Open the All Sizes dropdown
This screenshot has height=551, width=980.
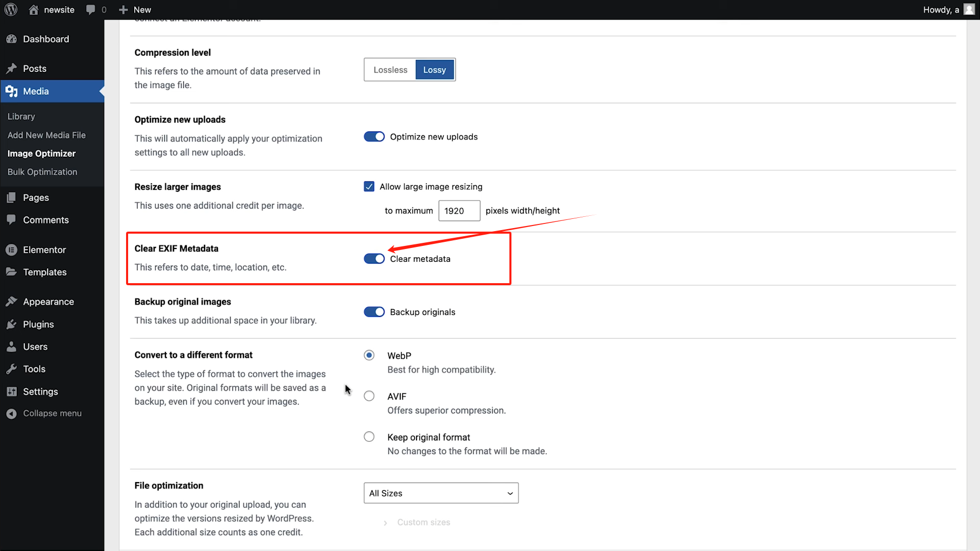440,493
